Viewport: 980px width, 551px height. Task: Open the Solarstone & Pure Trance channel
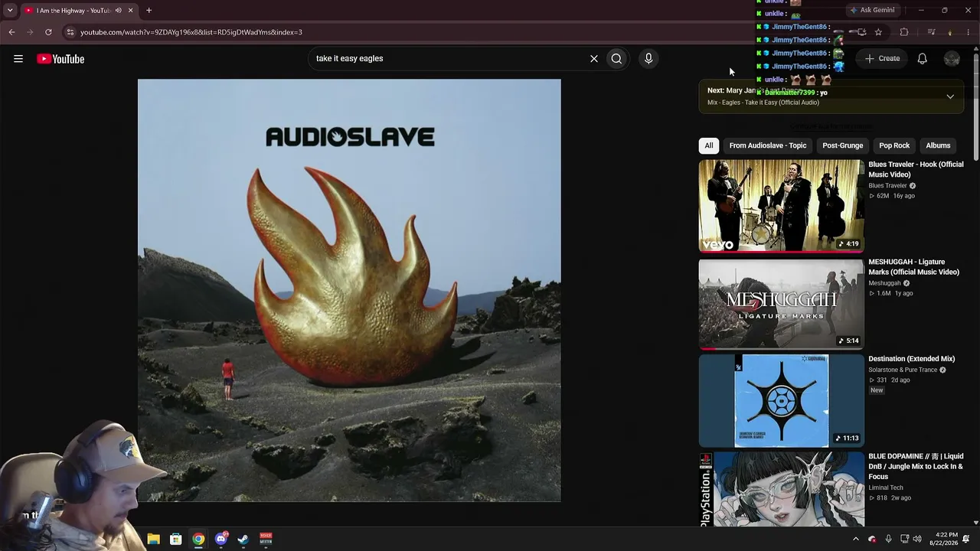903,370
